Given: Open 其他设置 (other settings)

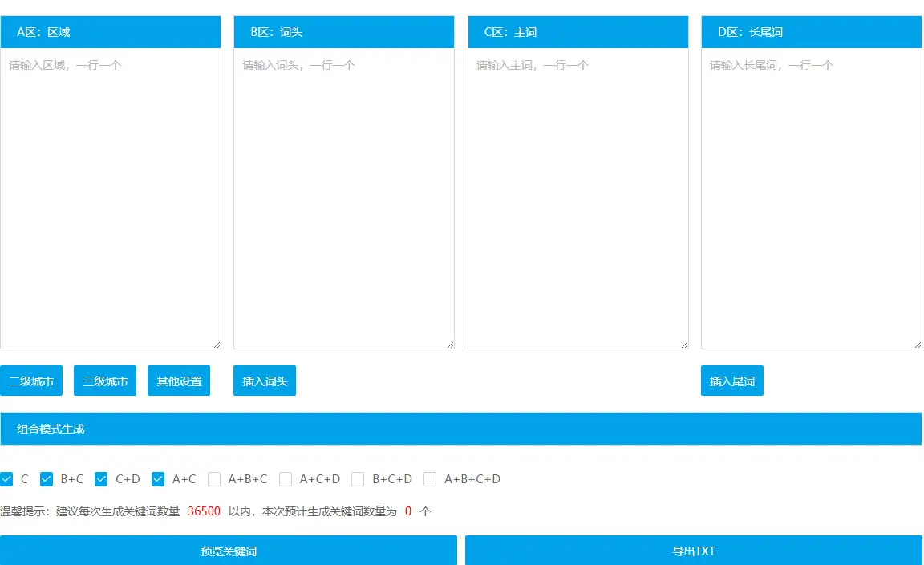Looking at the screenshot, I should [x=179, y=381].
